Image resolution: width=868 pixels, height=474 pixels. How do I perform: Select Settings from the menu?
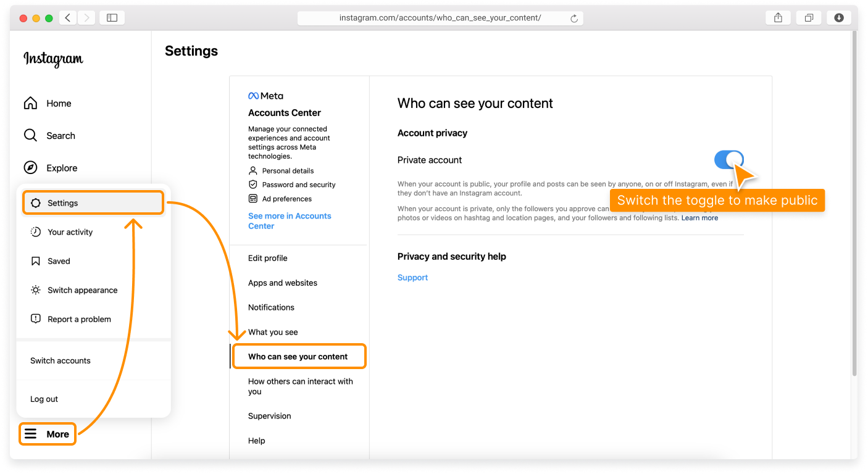(62, 202)
